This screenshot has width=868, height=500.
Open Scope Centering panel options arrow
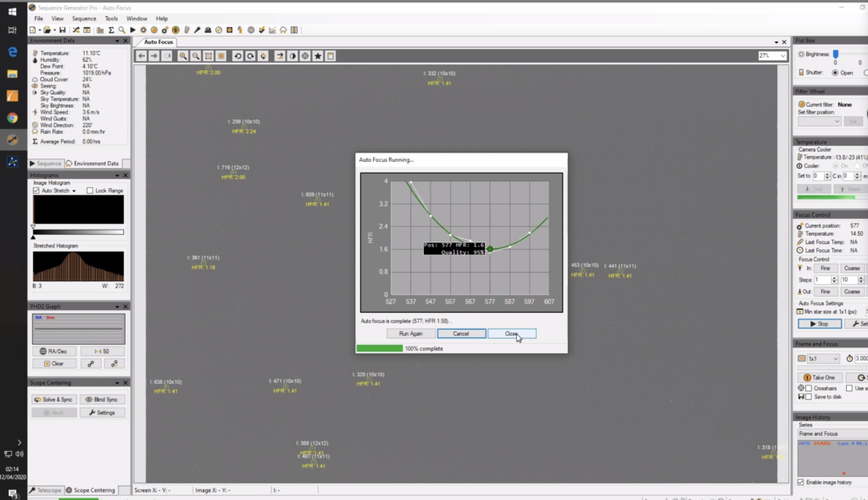[x=117, y=383]
